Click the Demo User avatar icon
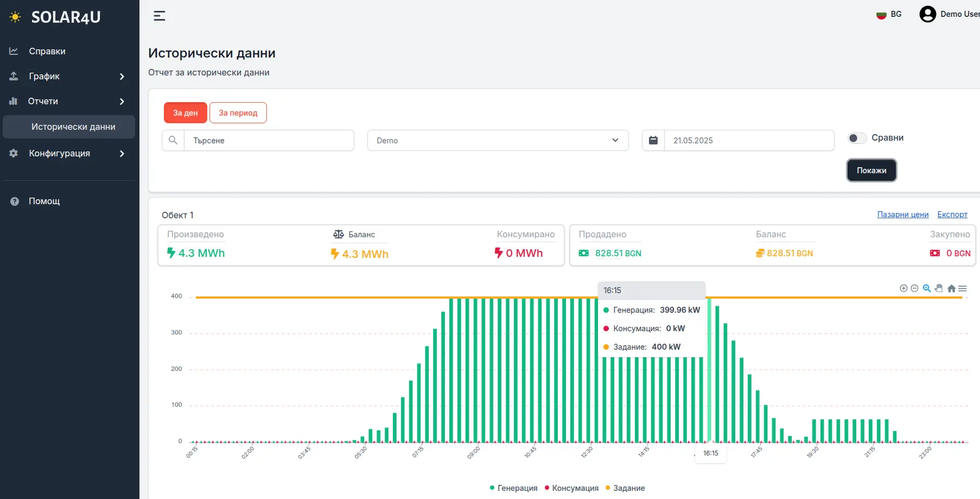This screenshot has height=499, width=980. [927, 14]
